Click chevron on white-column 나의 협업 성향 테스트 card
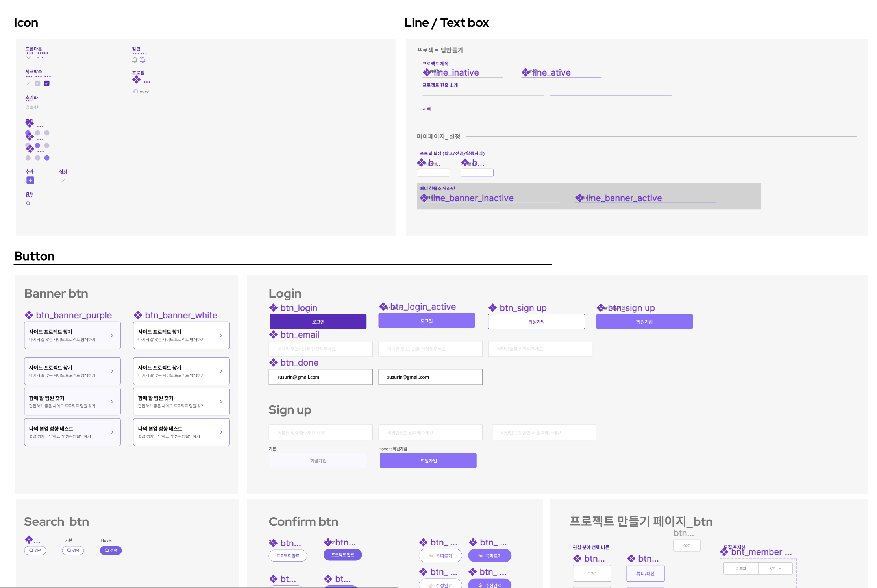 pyautogui.click(x=221, y=432)
